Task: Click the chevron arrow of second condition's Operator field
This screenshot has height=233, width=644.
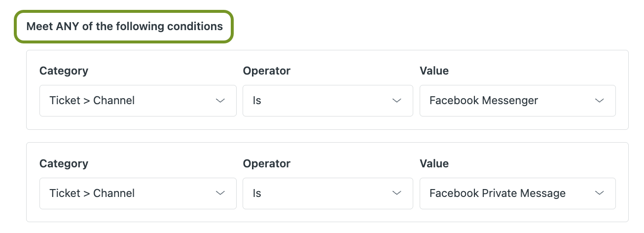Action: [396, 194]
